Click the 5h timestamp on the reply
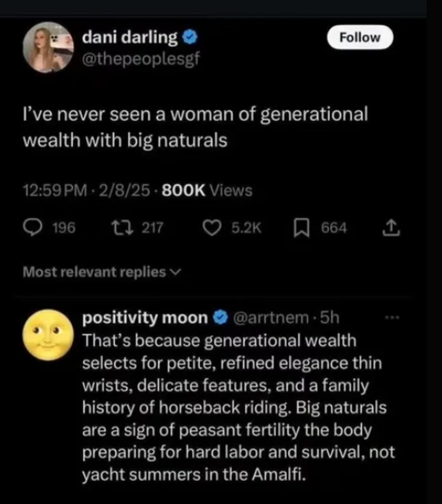Image resolution: width=442 pixels, height=504 pixels. coord(330,318)
